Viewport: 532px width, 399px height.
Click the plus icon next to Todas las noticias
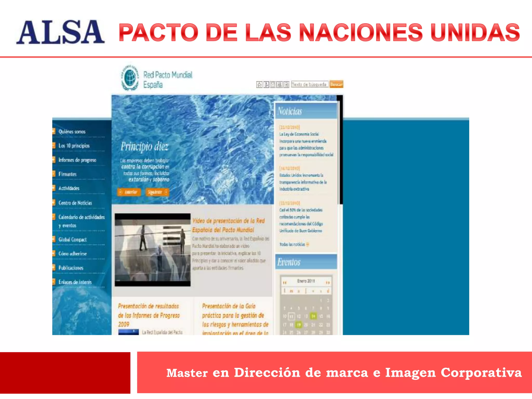click(308, 244)
